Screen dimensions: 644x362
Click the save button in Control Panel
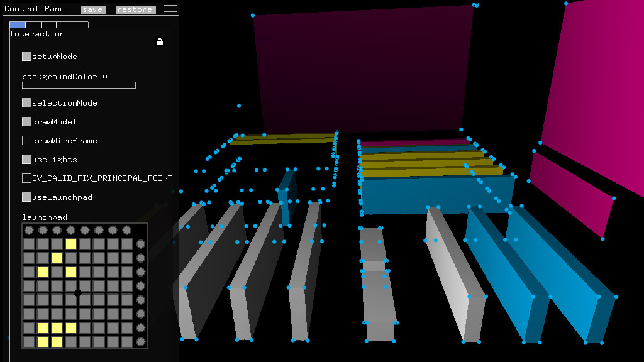93,9
